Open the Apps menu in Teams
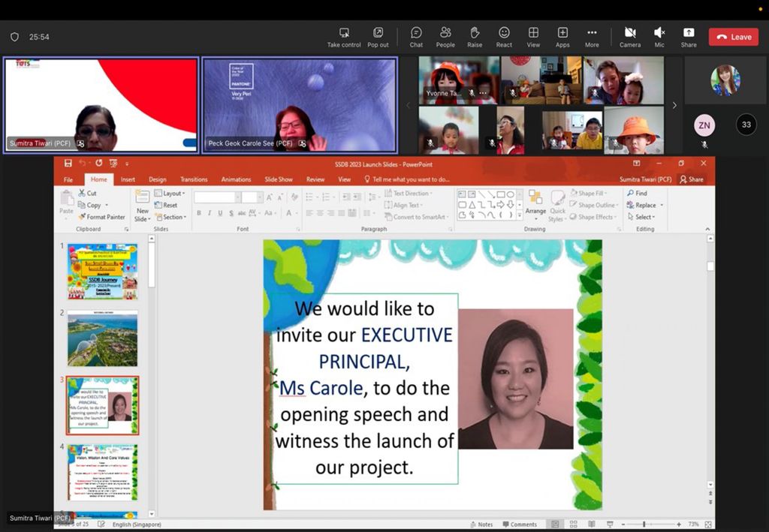 (x=562, y=38)
